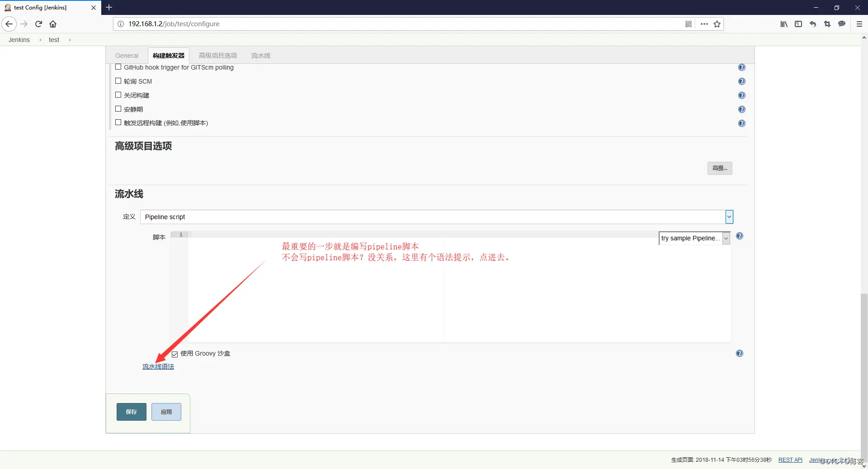Click the 高级... button

click(720, 168)
